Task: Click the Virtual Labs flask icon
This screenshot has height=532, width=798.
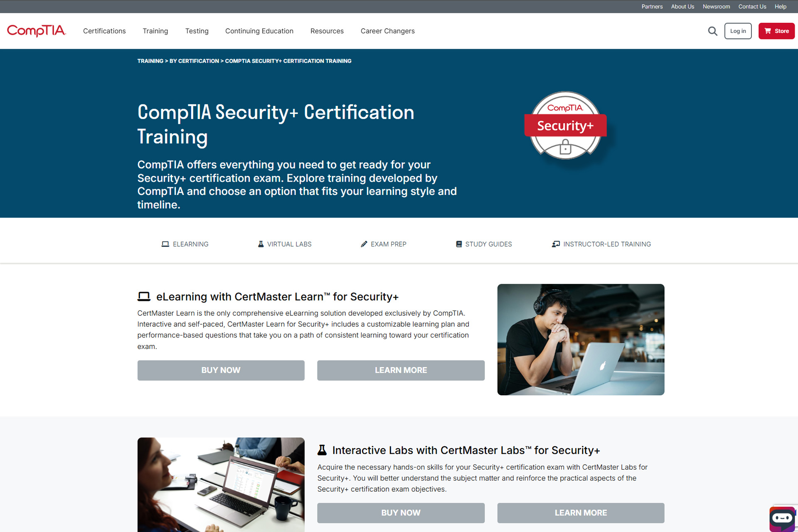Action: coord(261,244)
